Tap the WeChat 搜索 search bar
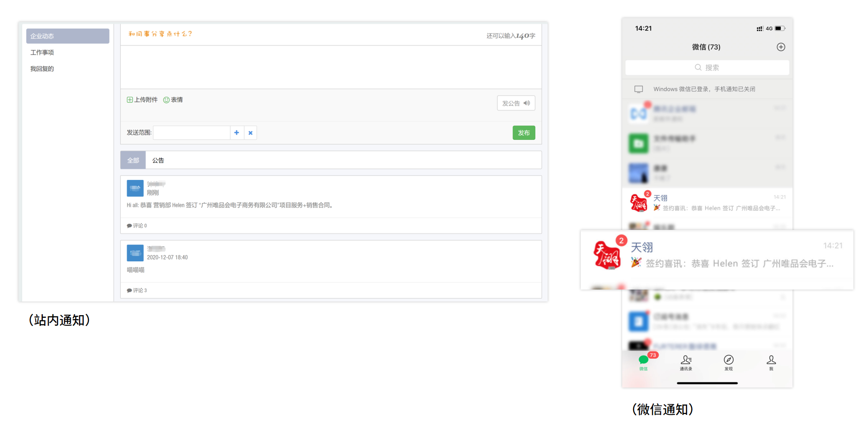This screenshot has height=433, width=868. tap(707, 68)
